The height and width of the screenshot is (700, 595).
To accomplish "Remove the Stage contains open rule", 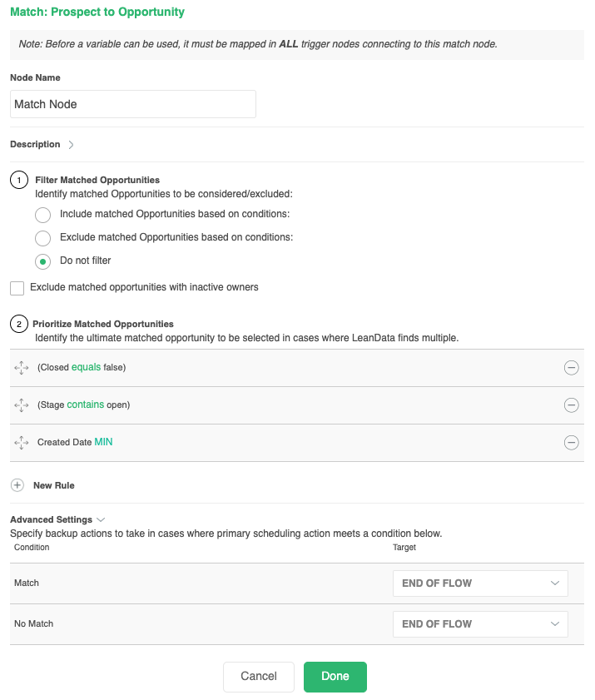I will pyautogui.click(x=571, y=405).
